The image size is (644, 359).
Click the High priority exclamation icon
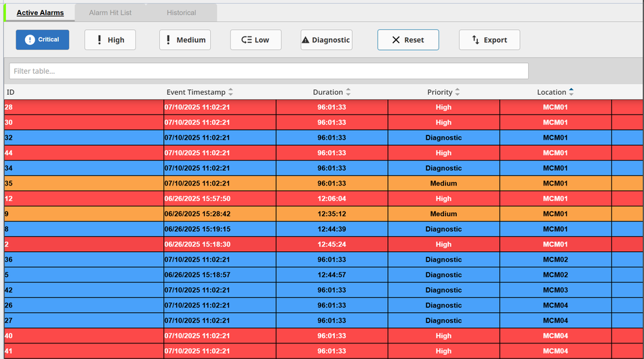(x=100, y=40)
